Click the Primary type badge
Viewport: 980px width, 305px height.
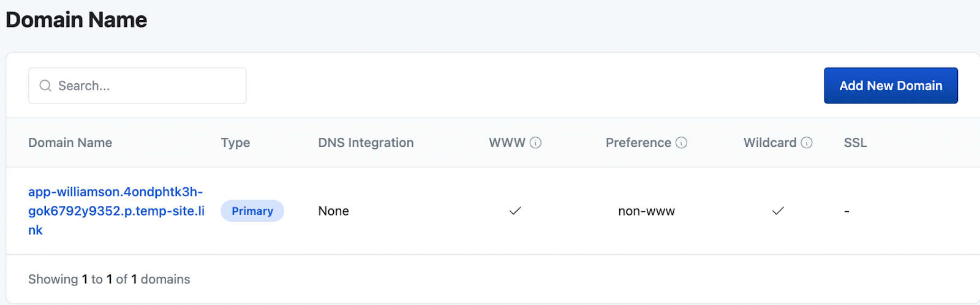tap(252, 211)
